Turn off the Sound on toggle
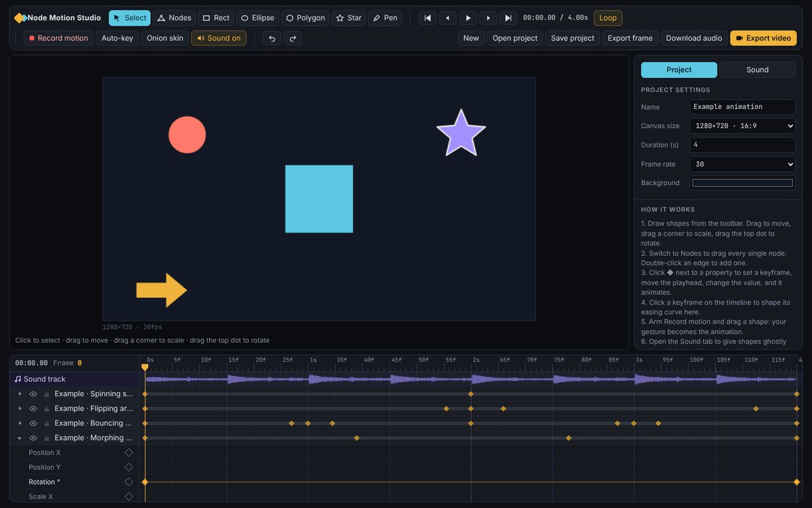Screen dimensions: 812x508 point(219,38)
